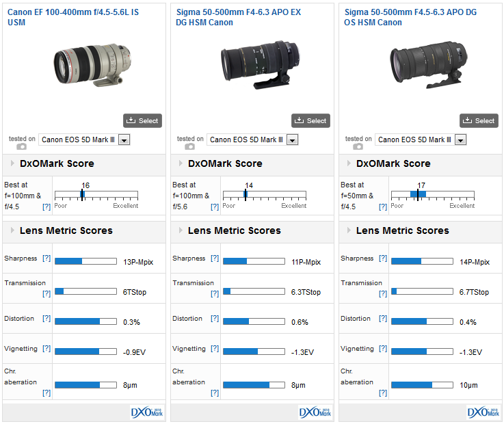This screenshot has height=424, width=504.
Task: Click the 6.7TStop transmission value
Action: pos(474,292)
